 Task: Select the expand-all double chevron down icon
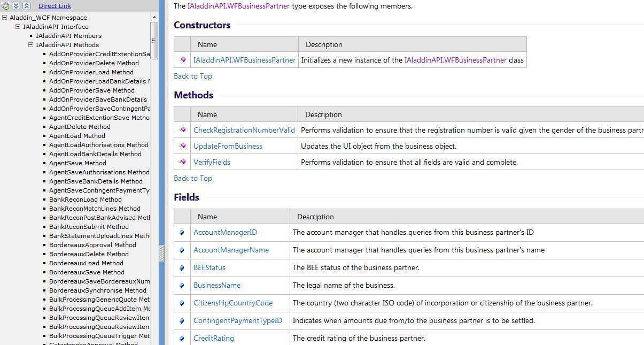(x=15, y=5)
